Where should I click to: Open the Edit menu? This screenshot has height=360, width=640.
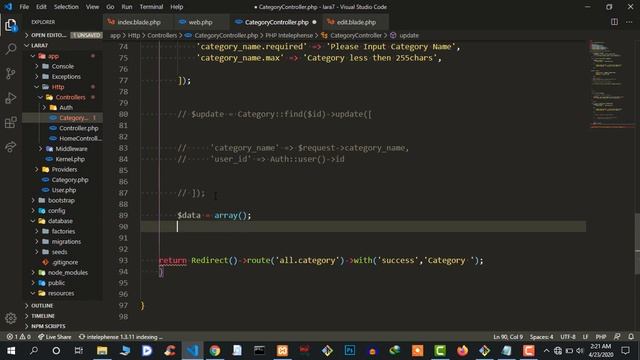[x=41, y=7]
